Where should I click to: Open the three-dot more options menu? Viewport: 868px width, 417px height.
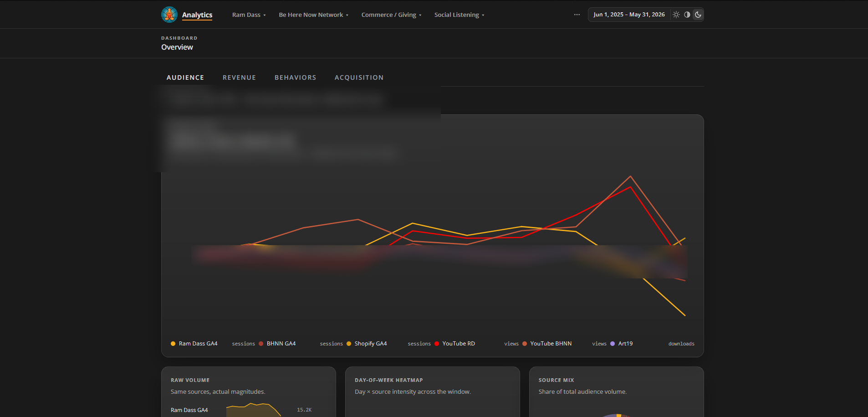coord(577,15)
